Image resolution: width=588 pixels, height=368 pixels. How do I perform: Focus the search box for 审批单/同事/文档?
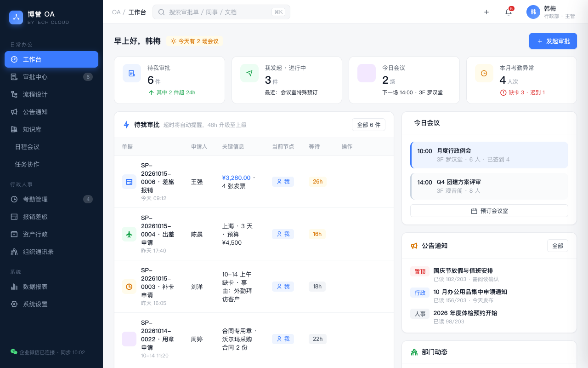point(221,12)
